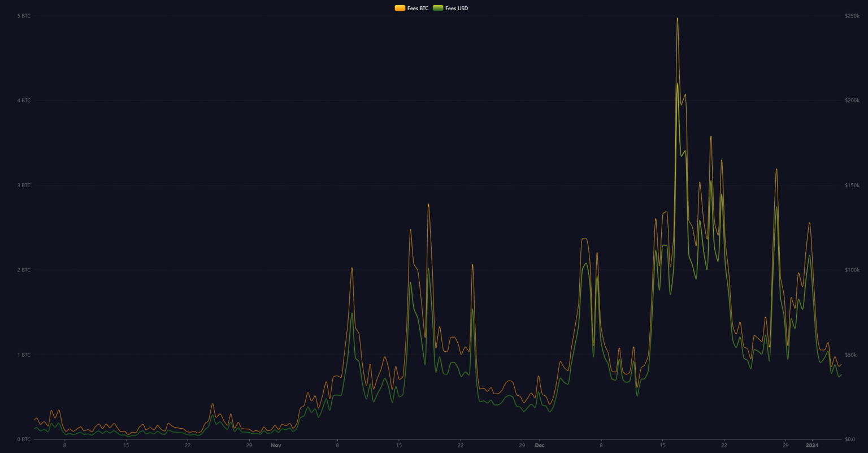This screenshot has width=868, height=453.
Task: Click the 1 BTC y-axis label
Action: click(x=24, y=355)
